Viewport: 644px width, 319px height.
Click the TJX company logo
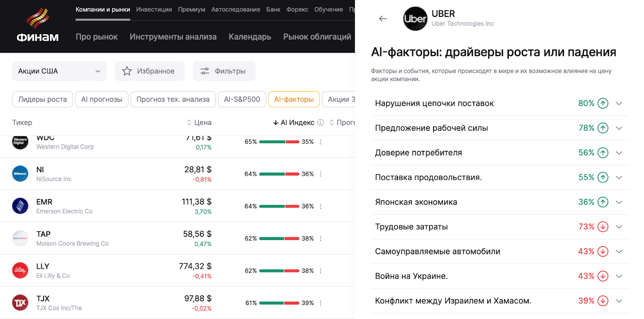pyautogui.click(x=20, y=303)
